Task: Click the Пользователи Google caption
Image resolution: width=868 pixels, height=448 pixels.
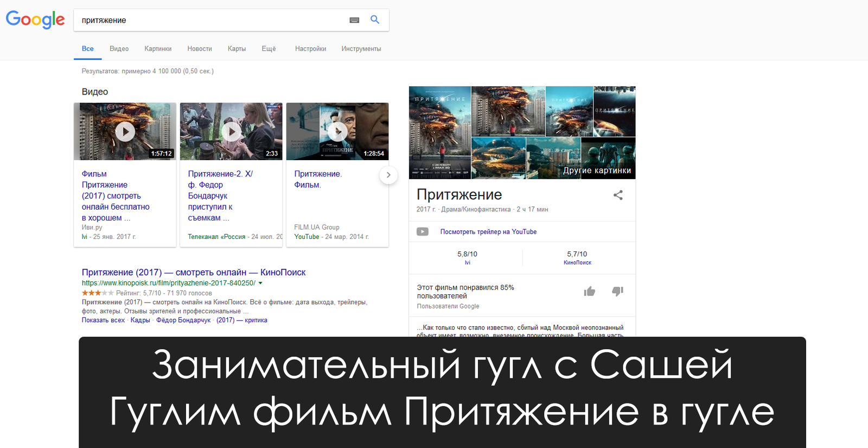Action: tap(448, 306)
